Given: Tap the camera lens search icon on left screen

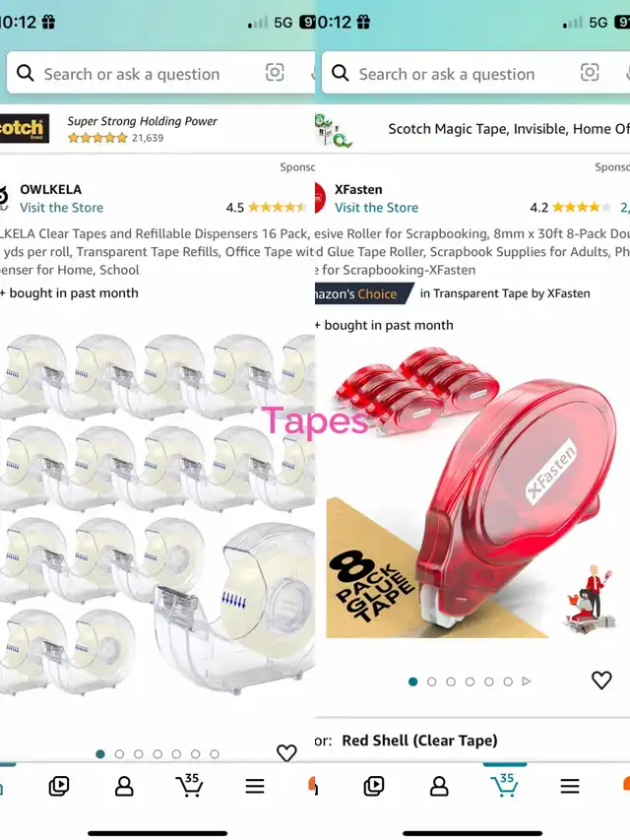Looking at the screenshot, I should click(x=275, y=72).
